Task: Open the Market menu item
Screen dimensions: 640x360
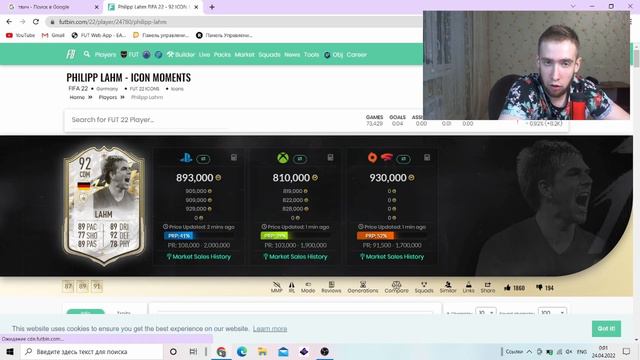Action: 244,54
